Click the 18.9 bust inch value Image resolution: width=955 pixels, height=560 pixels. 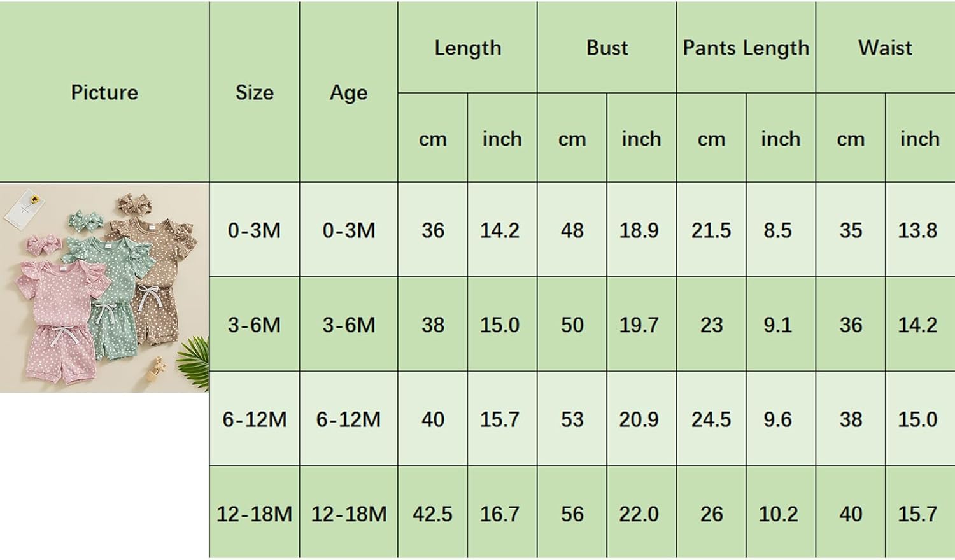coord(639,230)
